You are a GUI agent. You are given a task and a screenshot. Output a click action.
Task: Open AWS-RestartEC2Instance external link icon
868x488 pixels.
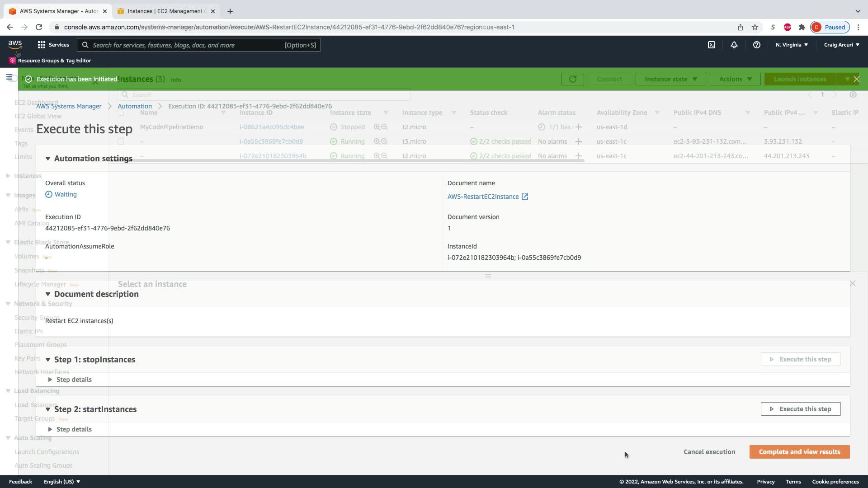coord(525,197)
